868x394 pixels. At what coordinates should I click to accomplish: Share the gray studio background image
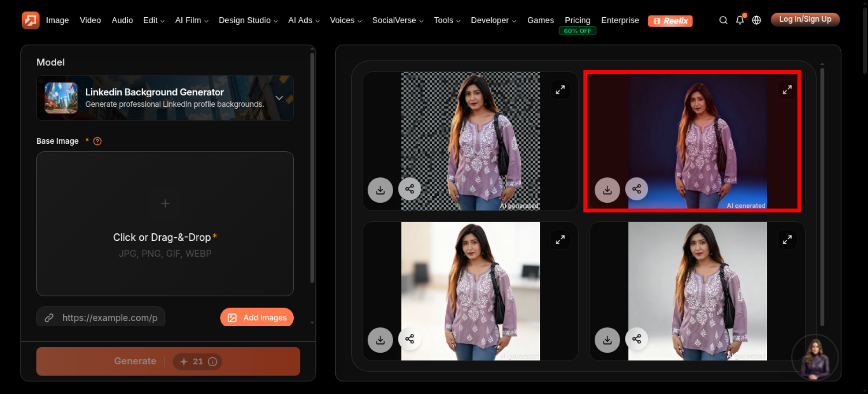(636, 339)
